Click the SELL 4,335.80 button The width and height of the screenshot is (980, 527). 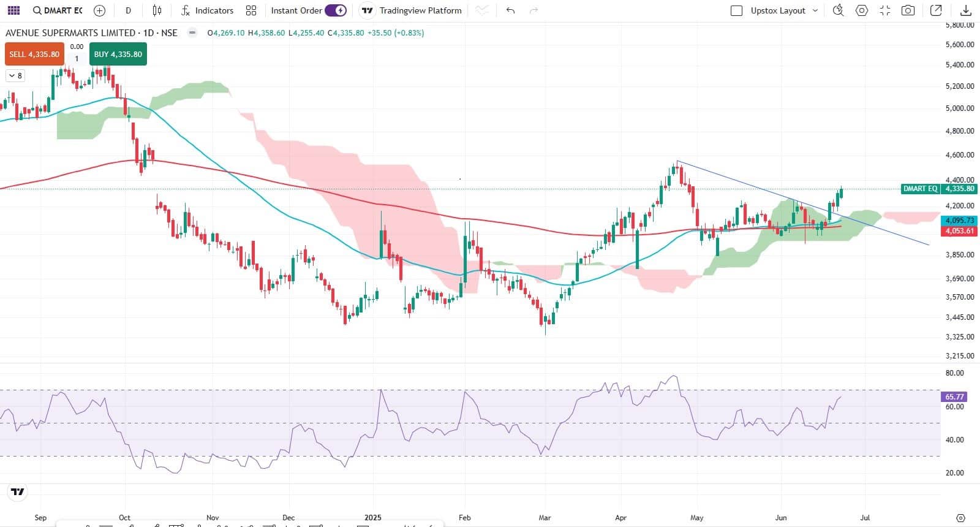click(x=34, y=54)
